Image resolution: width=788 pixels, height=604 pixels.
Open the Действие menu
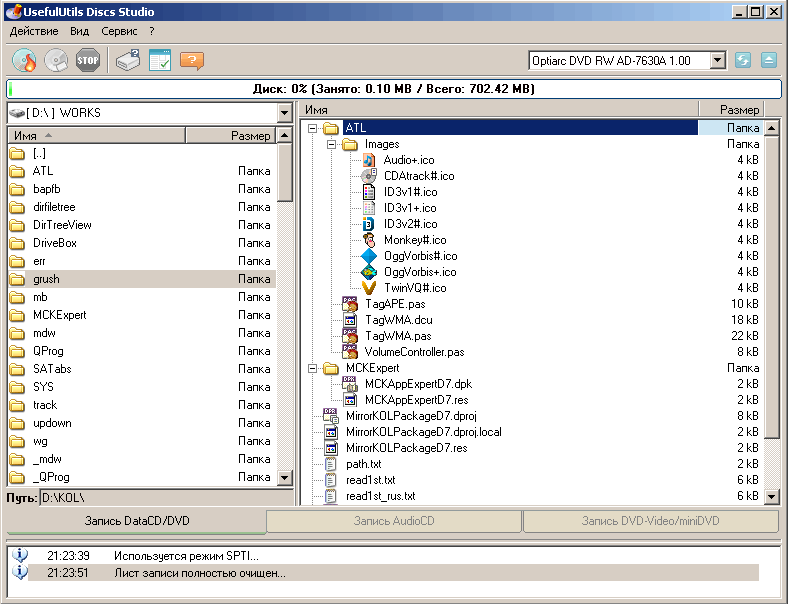coord(34,31)
